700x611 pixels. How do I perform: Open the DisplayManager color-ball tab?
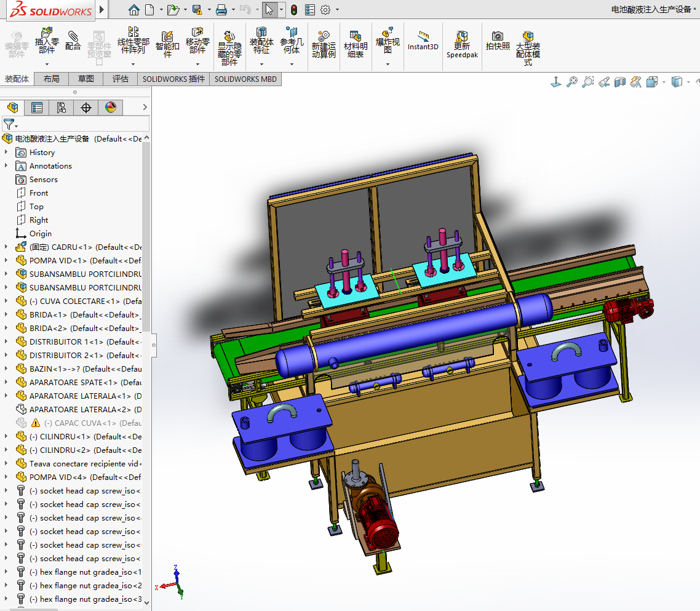(x=110, y=108)
